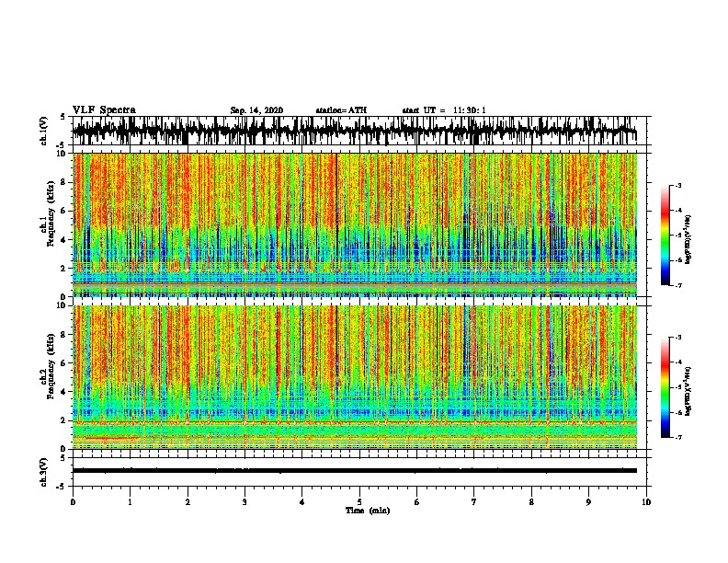Click time axis tick label "10"
Viewport: 728px width, 563px height.
pyautogui.click(x=646, y=502)
